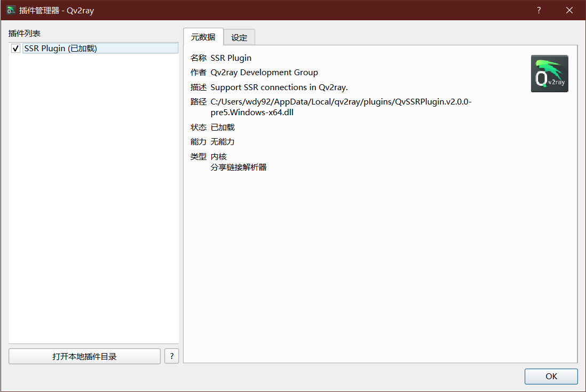Select the SSR Plugin (已加载) list entry
This screenshot has height=392, width=586.
click(x=61, y=49)
